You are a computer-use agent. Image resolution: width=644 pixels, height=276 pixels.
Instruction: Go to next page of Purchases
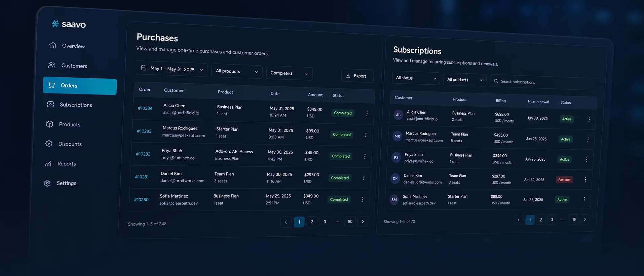(x=363, y=221)
